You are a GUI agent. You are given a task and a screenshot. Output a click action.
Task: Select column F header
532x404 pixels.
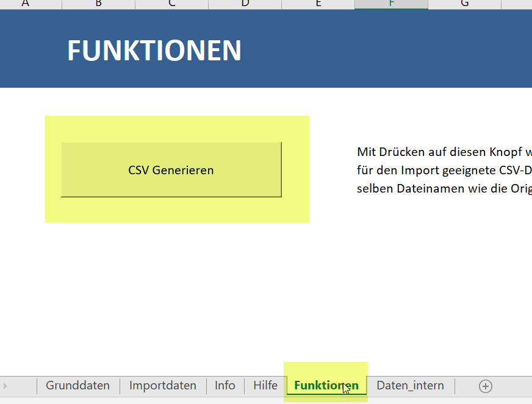point(392,4)
